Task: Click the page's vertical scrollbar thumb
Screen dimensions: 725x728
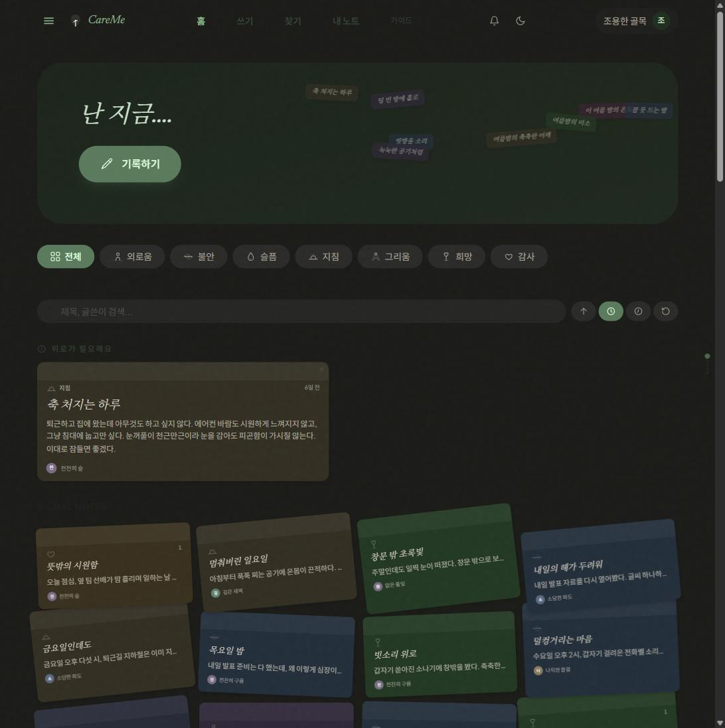Action: pos(720,97)
